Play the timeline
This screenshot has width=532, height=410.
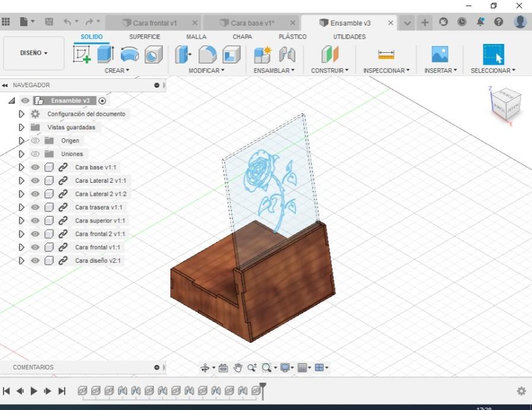tap(34, 391)
